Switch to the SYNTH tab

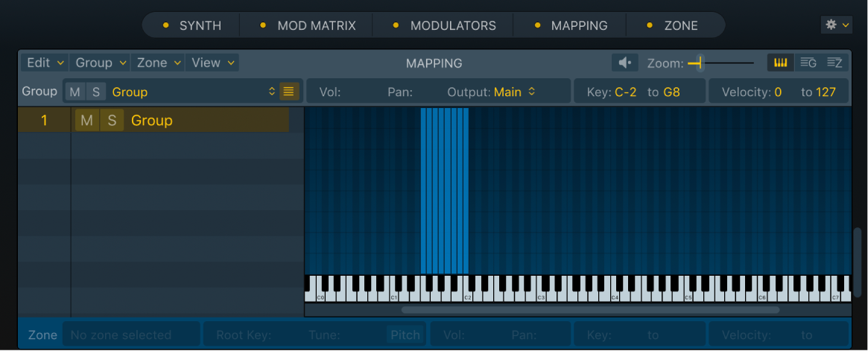tap(192, 25)
